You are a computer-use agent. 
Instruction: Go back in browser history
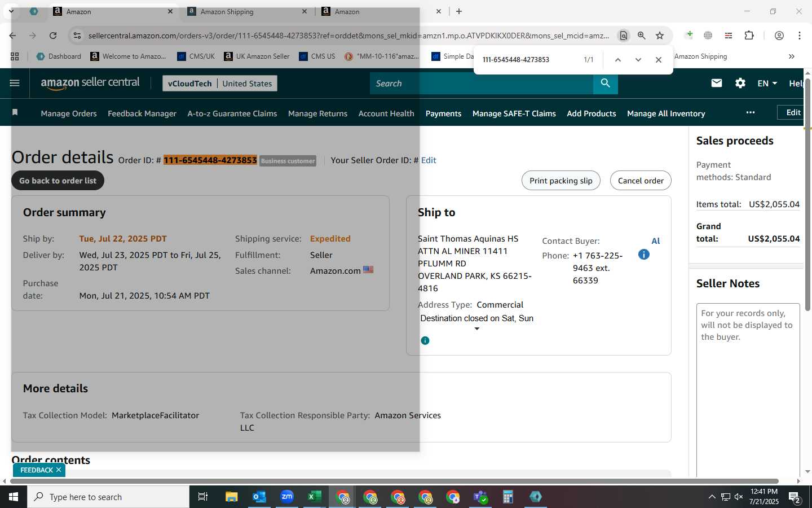coord(13,36)
